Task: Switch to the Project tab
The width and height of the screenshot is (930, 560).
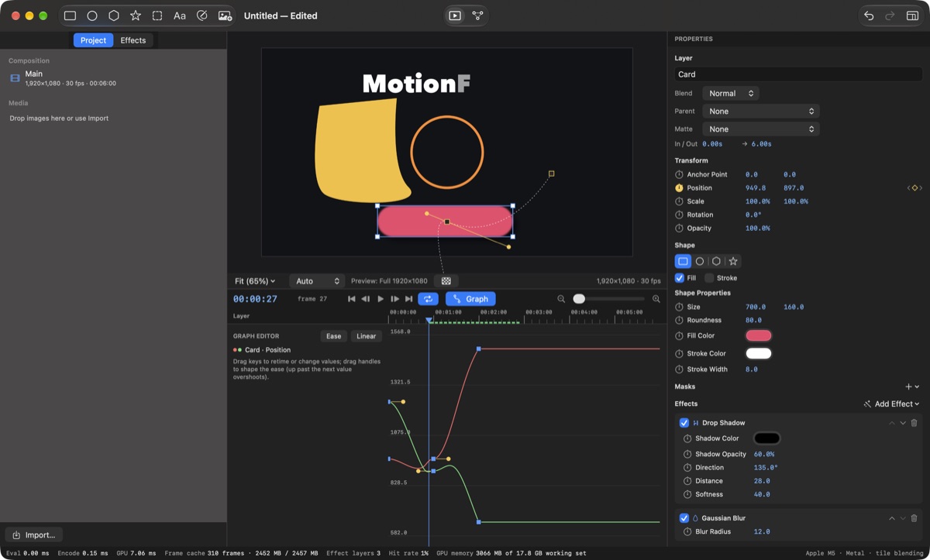Action: 93,40
